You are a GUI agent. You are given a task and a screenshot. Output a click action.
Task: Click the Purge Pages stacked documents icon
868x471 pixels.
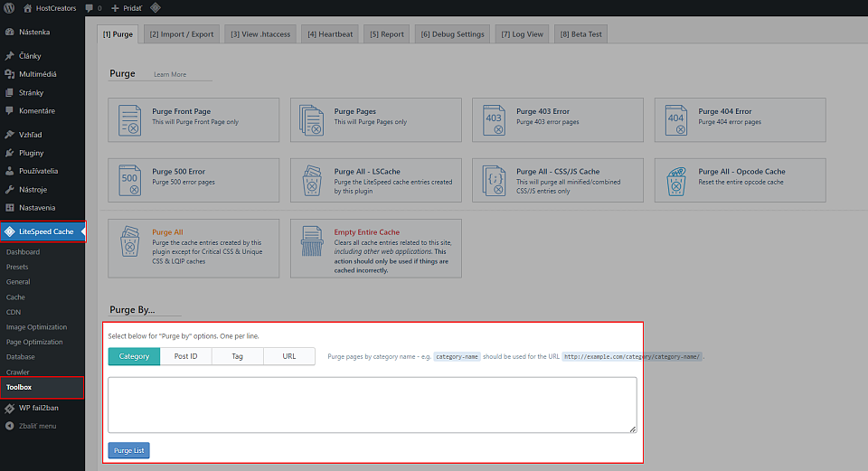[x=312, y=120]
